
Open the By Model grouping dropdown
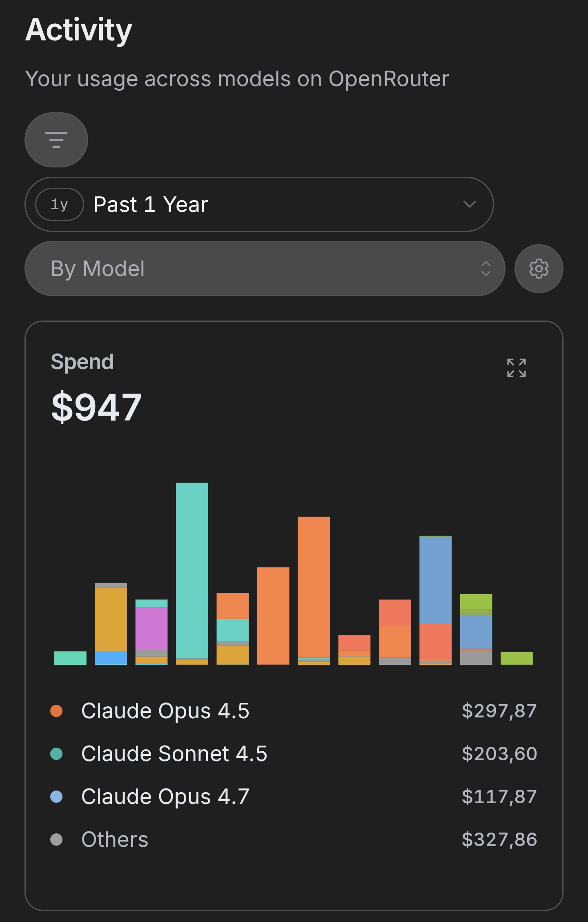pos(265,269)
